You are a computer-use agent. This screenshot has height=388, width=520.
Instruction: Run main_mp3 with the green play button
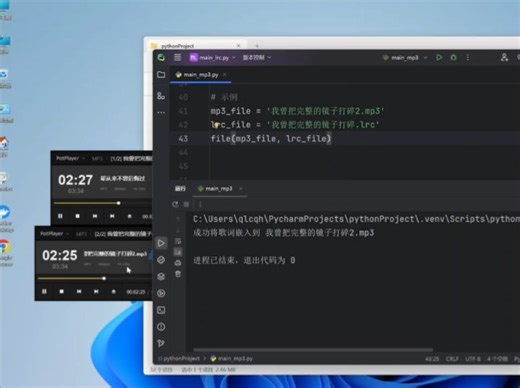tap(439, 57)
